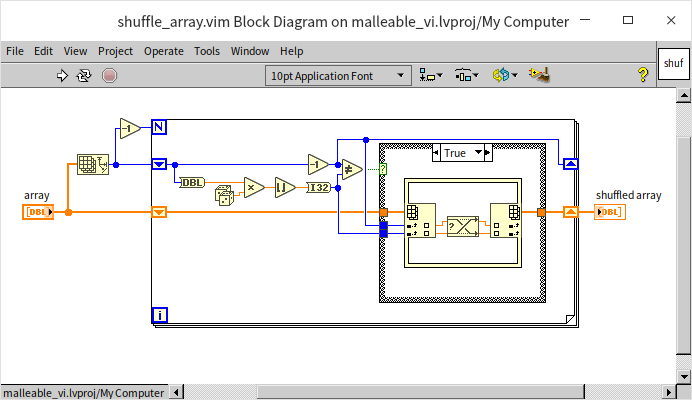Expand the Align Objects dropdown
The image size is (692, 400).
(432, 74)
